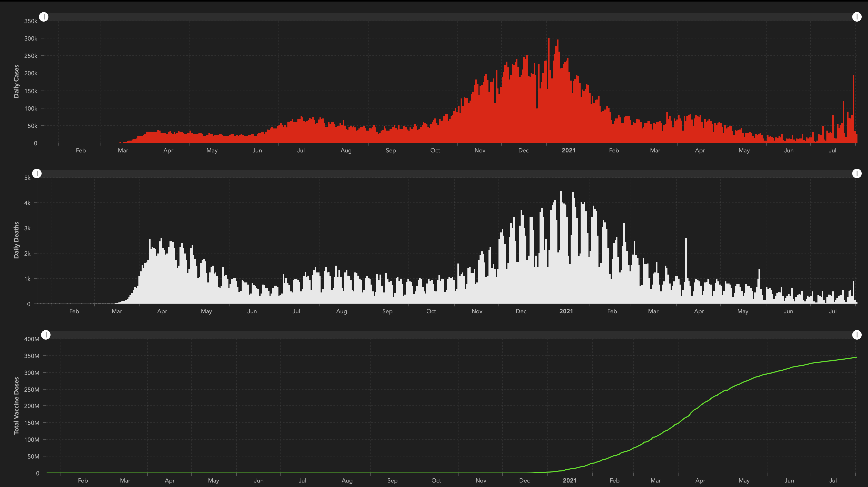Click the 5k label on the deaths axis

pos(27,178)
